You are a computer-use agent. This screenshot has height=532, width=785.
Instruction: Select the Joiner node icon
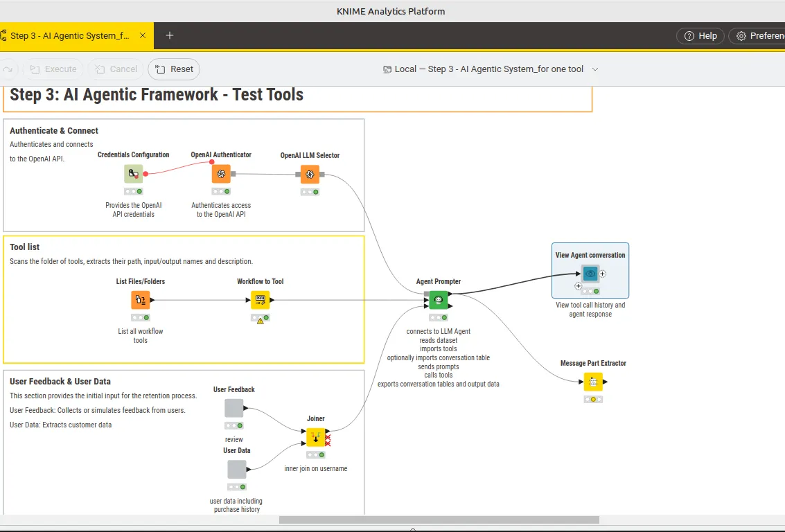point(316,437)
